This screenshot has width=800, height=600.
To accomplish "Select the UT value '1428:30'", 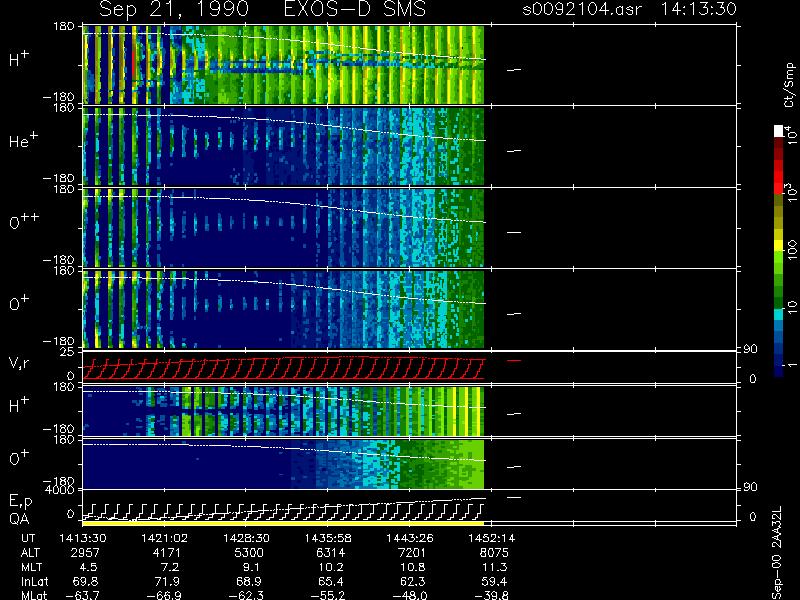I will tap(246, 538).
